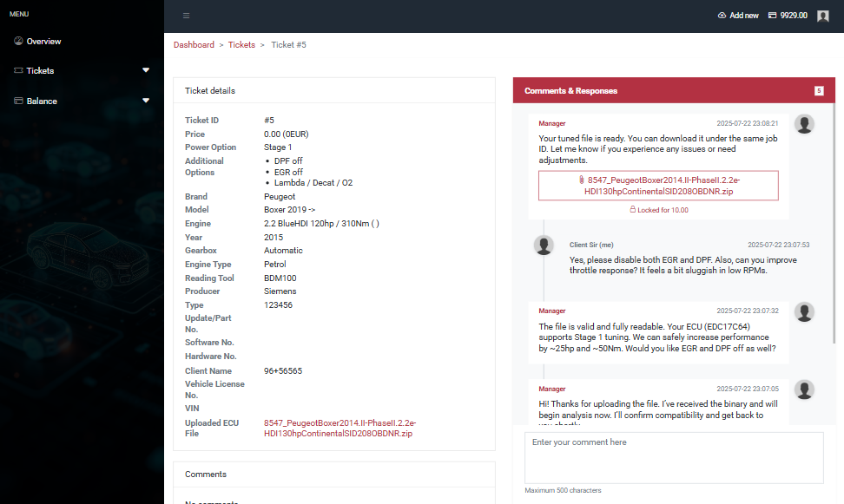Image resolution: width=844 pixels, height=504 pixels.
Task: Click the Tickets sidebar icon
Action: [18, 70]
